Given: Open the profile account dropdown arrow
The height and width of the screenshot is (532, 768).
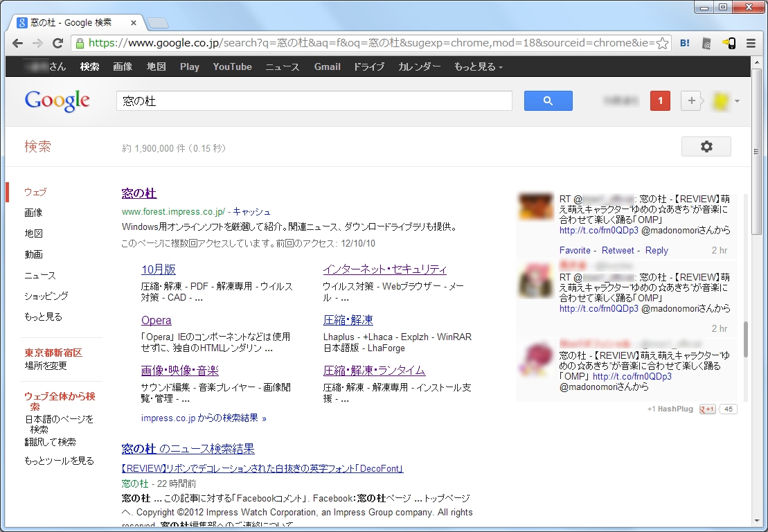Looking at the screenshot, I should (x=735, y=100).
